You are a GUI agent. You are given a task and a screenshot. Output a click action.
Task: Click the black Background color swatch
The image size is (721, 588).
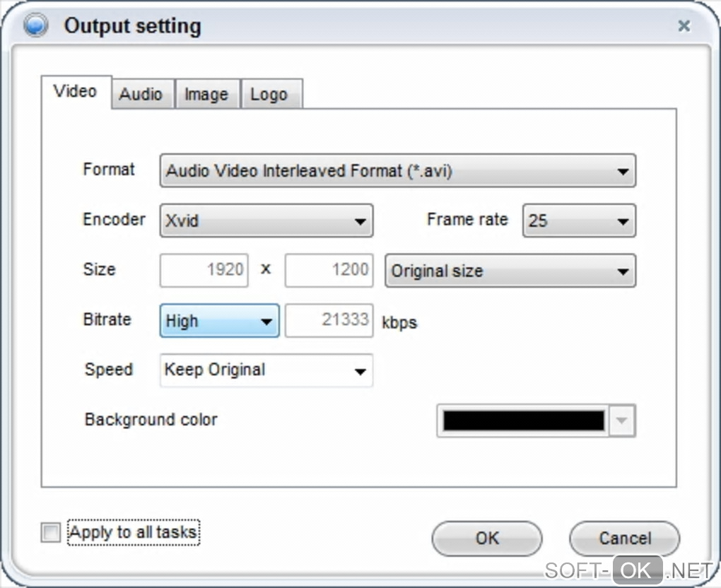click(x=523, y=421)
